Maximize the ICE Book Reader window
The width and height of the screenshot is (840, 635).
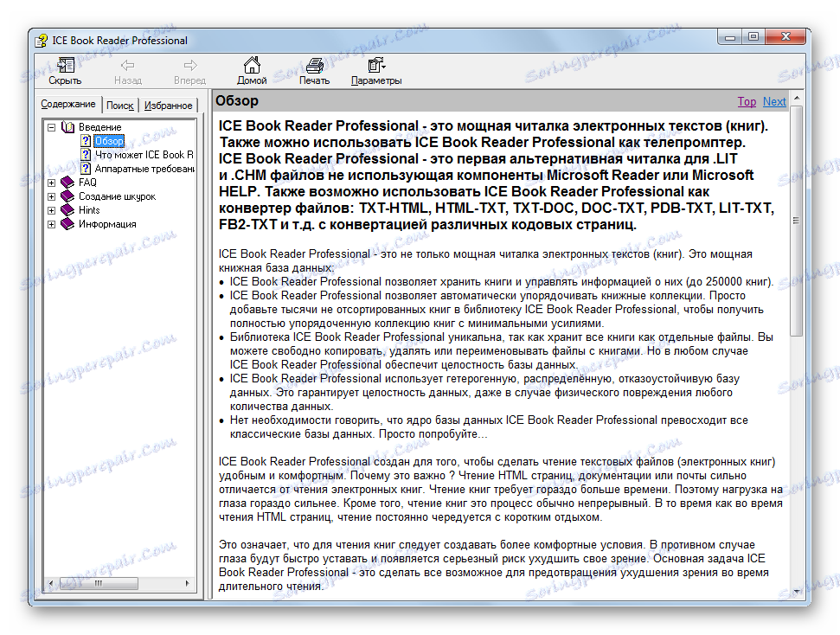[753, 37]
